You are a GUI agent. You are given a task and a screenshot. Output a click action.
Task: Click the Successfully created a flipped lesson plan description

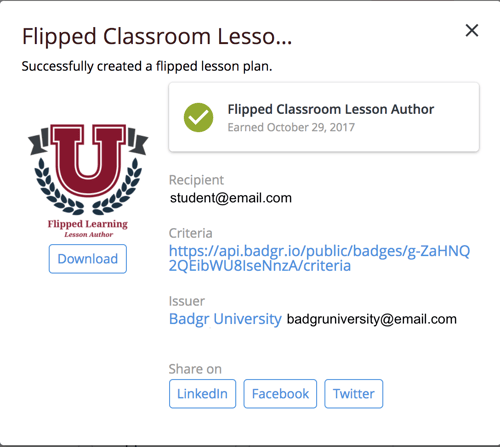point(147,66)
